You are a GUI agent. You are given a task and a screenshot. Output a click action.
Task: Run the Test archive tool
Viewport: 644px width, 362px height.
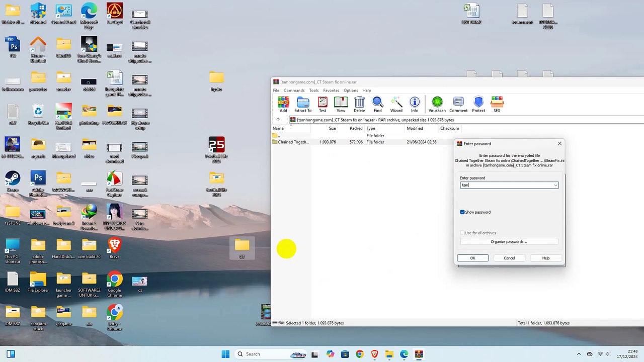323,105
